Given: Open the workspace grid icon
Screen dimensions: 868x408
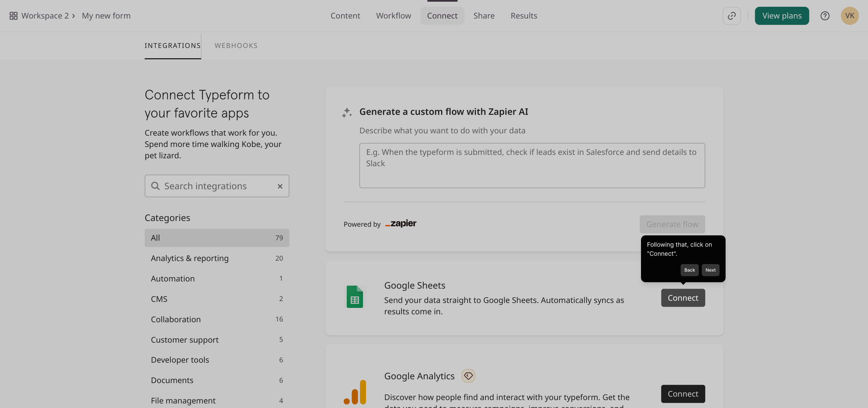Looking at the screenshot, I should [14, 16].
